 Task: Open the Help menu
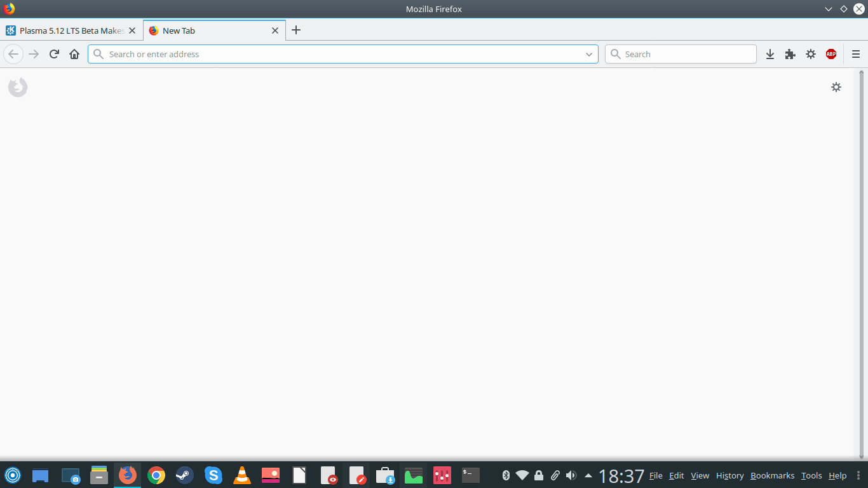click(837, 475)
